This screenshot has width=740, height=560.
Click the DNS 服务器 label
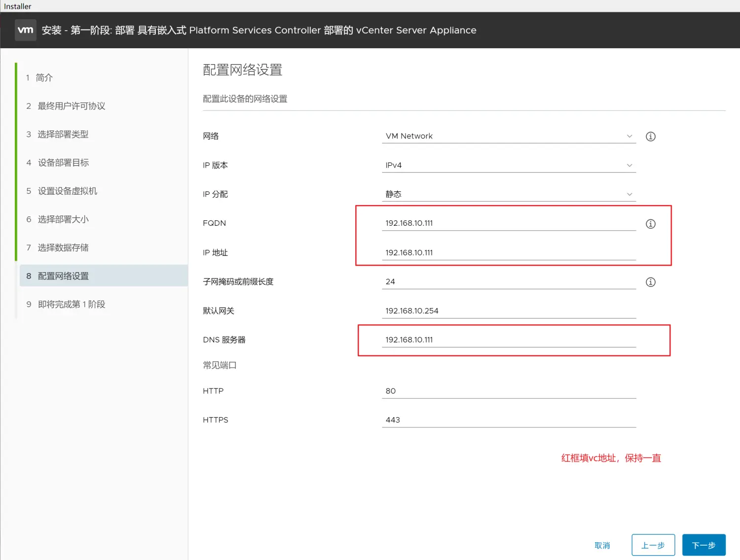(x=224, y=340)
